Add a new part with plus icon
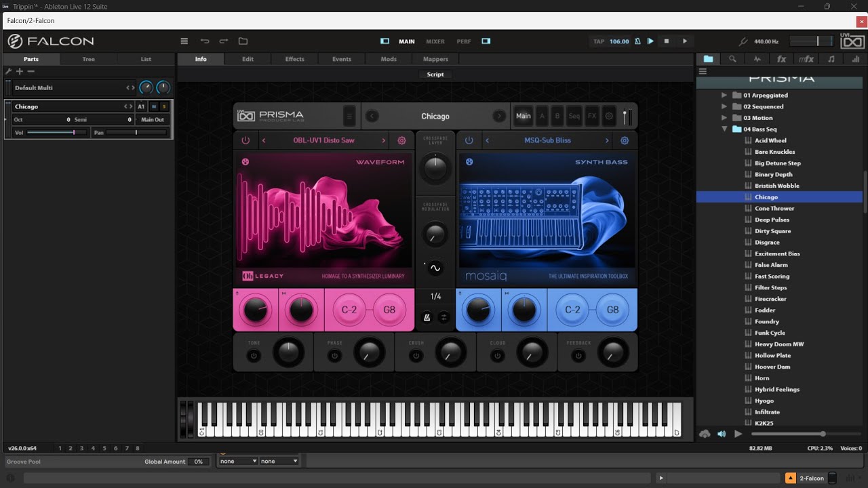The image size is (868, 488). [20, 71]
